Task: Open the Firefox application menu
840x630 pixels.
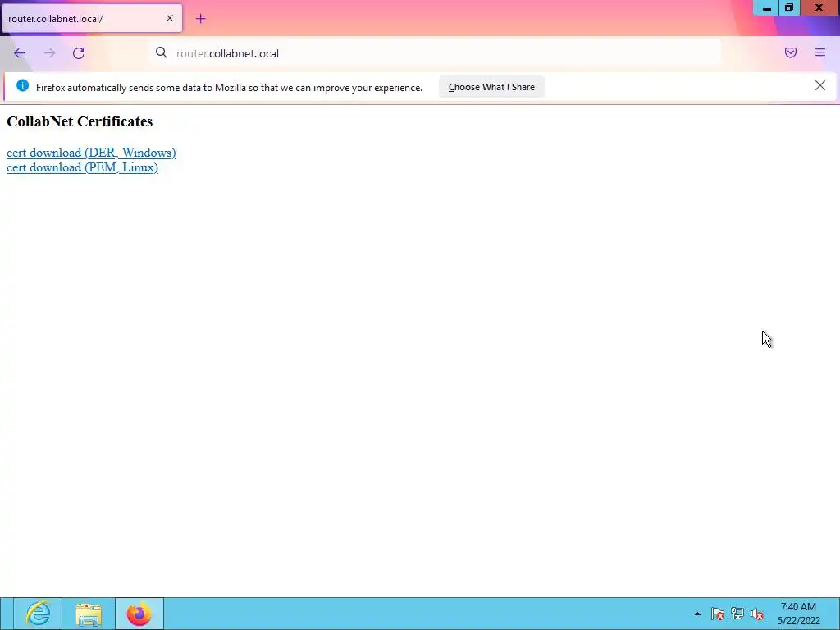Action: [820, 52]
